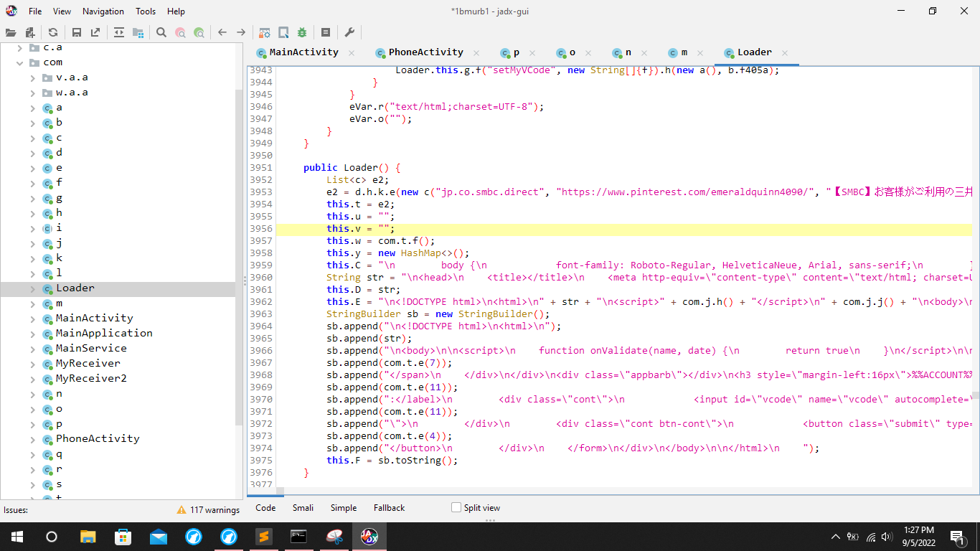Click the Windows Start button
This screenshot has width=980, height=551.
click(17, 536)
